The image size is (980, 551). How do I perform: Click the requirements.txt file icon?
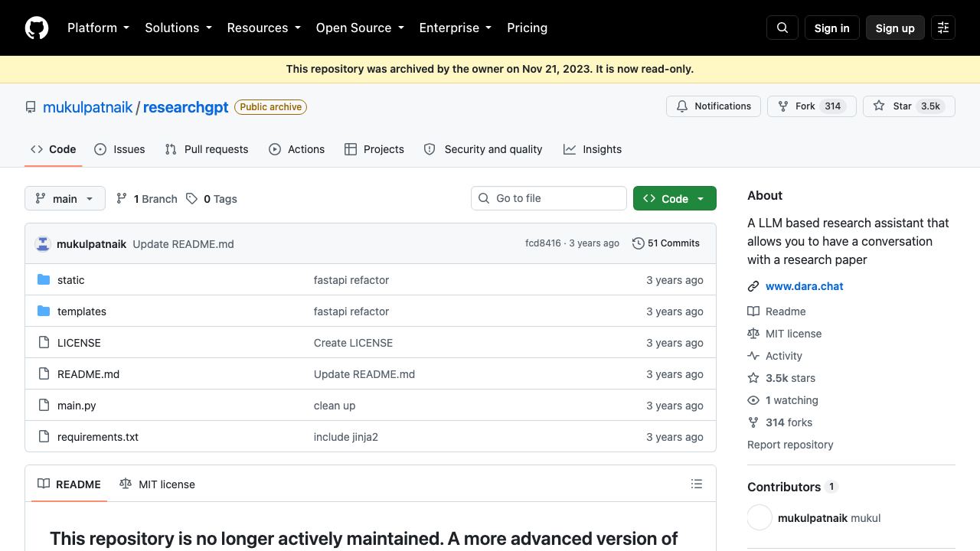44,437
